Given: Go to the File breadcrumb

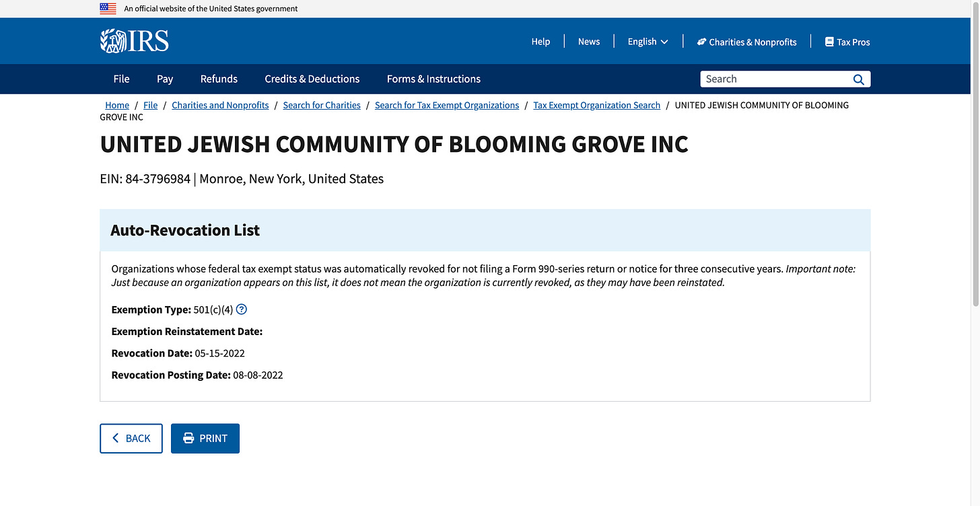Looking at the screenshot, I should 150,105.
